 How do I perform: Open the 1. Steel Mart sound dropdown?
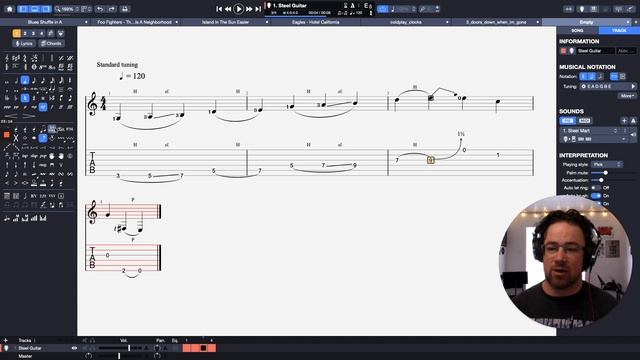tap(591, 131)
